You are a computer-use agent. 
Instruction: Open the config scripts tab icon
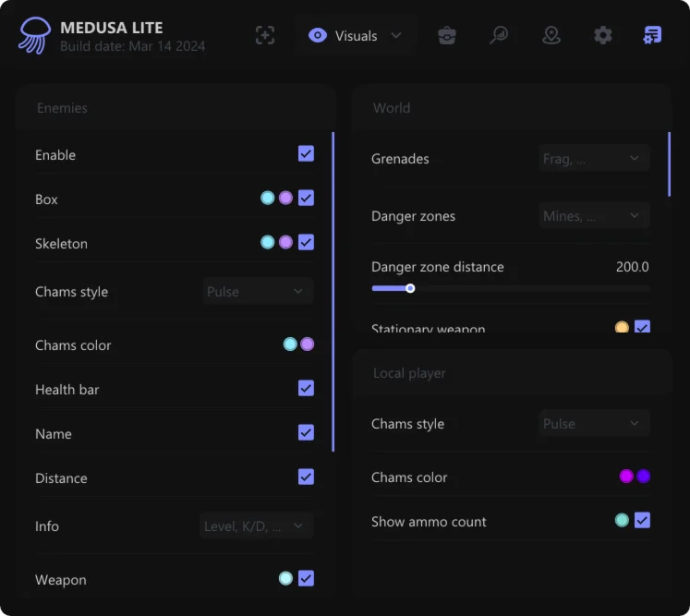pyautogui.click(x=652, y=35)
